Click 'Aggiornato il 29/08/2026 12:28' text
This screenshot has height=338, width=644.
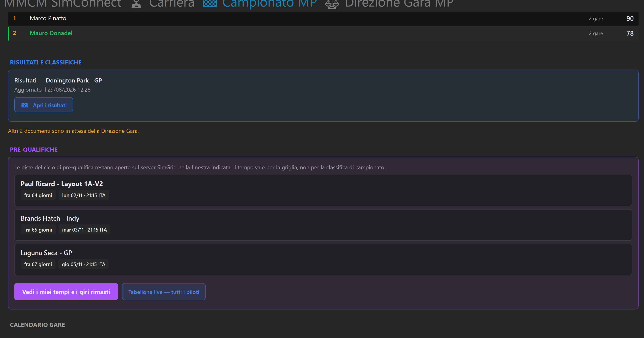pyautogui.click(x=52, y=90)
